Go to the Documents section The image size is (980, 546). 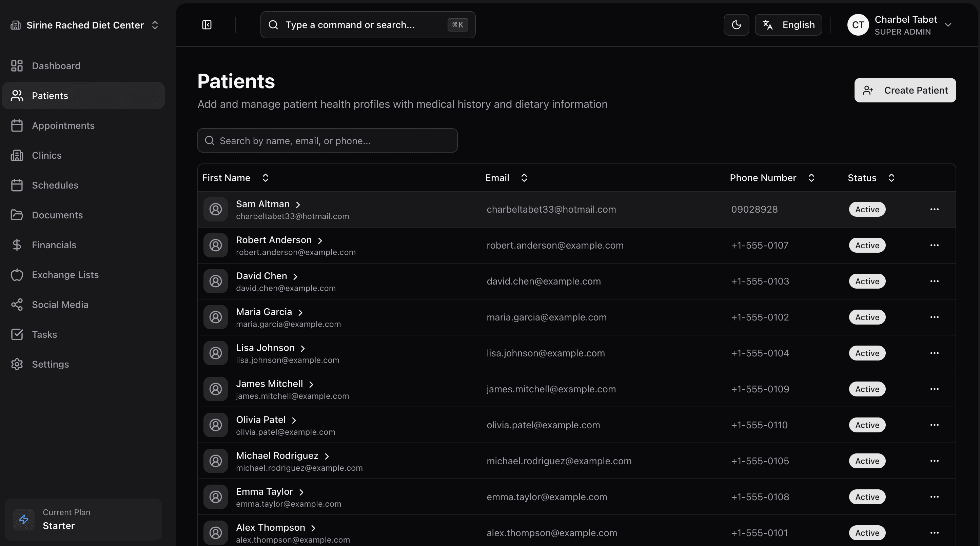[x=57, y=215]
